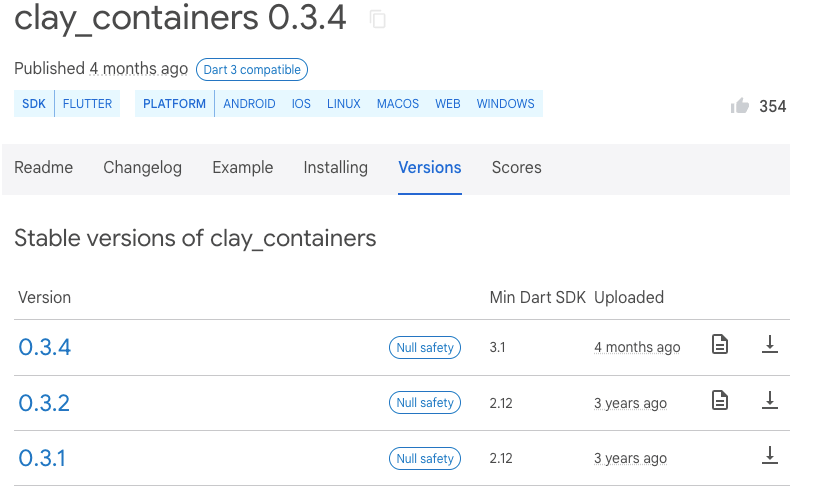Go to the Installing tab

[336, 168]
